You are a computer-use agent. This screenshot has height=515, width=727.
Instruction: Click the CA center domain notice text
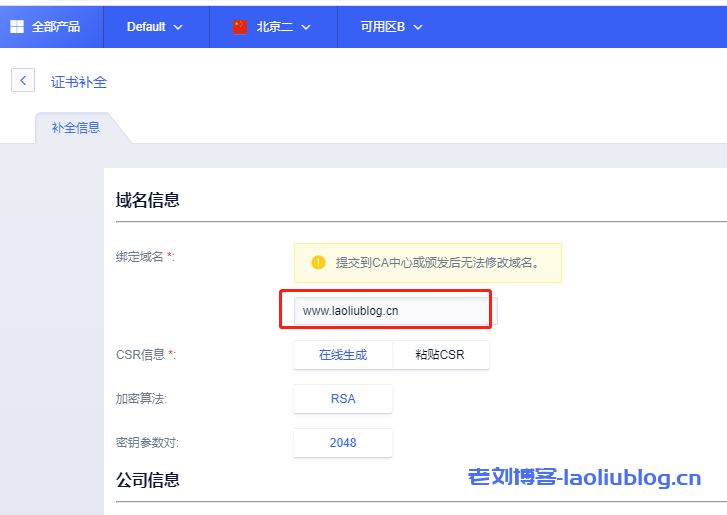438,263
